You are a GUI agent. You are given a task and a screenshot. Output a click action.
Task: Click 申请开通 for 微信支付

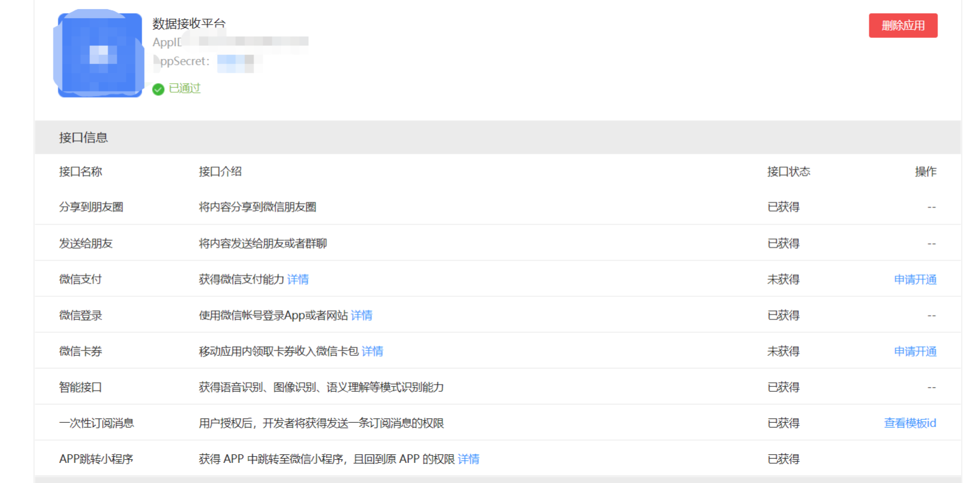point(915,279)
